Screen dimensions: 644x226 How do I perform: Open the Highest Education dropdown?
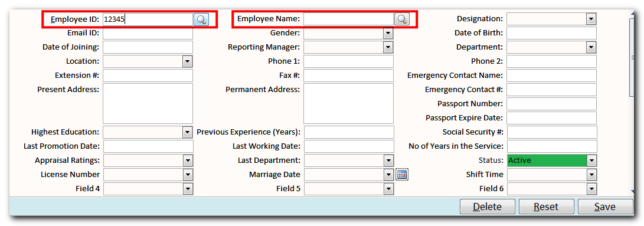[187, 132]
